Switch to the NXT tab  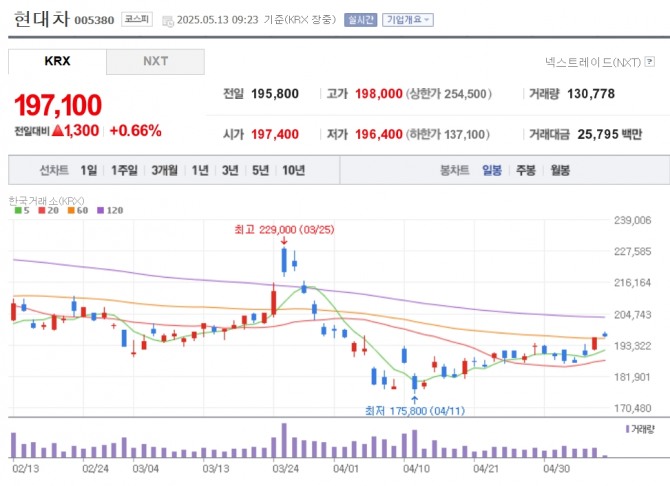click(x=156, y=62)
